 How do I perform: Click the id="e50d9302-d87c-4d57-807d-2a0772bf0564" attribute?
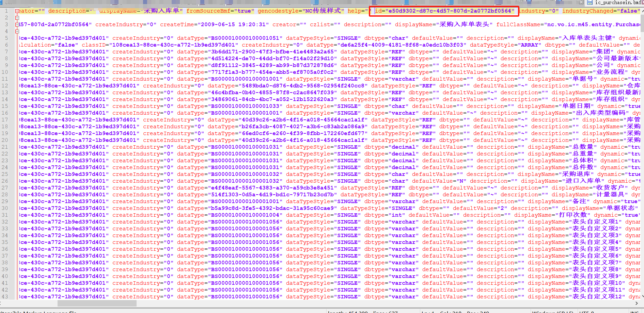tap(444, 11)
